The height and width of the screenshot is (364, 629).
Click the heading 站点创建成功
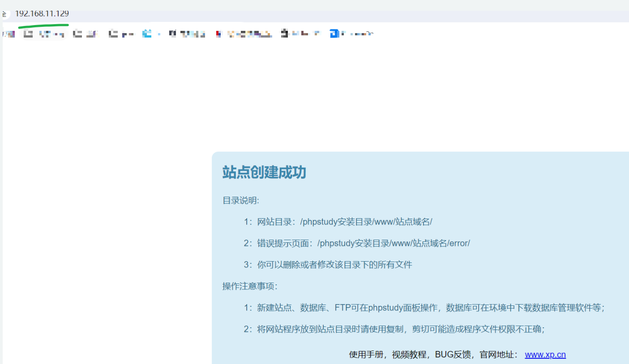coord(264,172)
